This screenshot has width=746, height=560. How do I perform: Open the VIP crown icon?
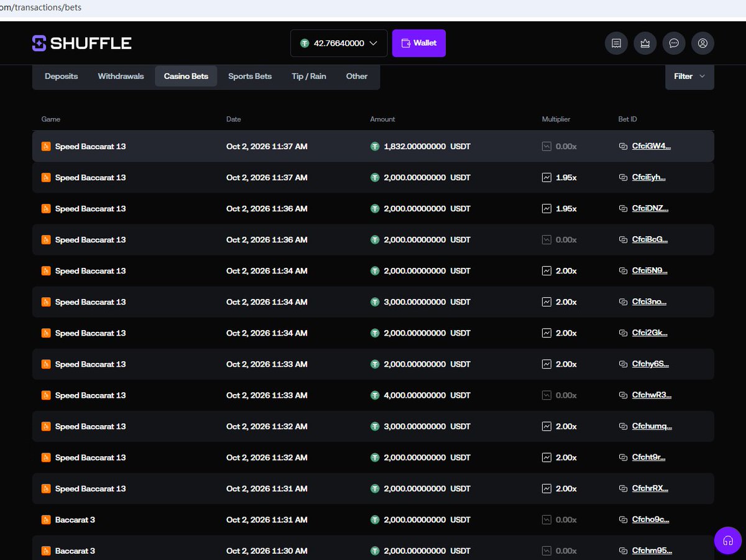coord(645,44)
